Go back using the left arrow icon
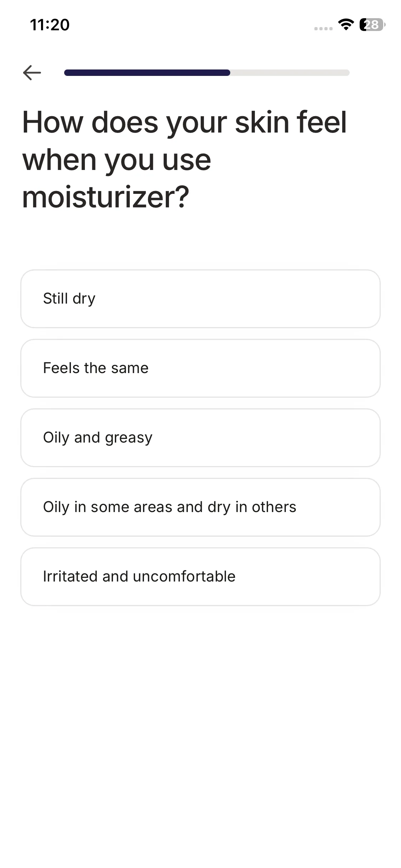401x868 pixels. click(x=32, y=73)
